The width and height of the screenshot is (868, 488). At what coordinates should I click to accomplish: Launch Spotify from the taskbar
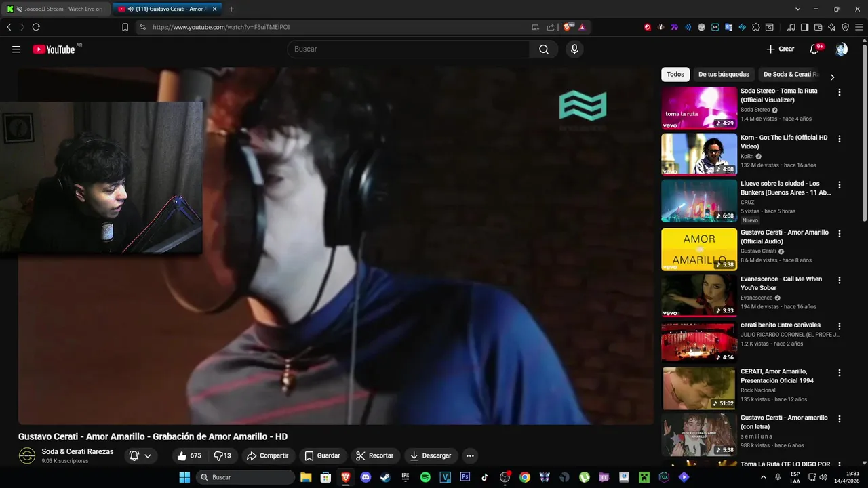click(x=425, y=477)
